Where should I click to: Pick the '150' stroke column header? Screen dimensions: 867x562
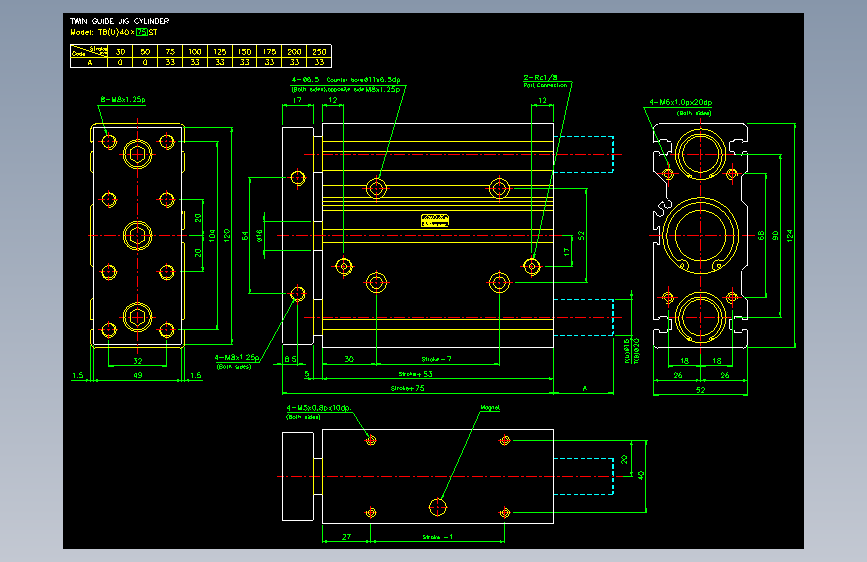244,51
